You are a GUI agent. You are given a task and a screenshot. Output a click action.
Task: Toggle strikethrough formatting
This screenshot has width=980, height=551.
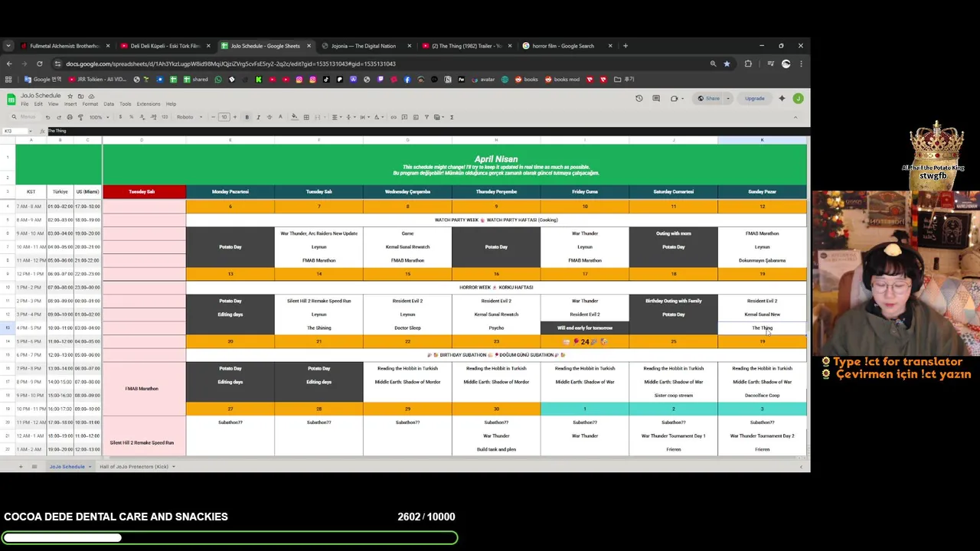[x=269, y=117]
